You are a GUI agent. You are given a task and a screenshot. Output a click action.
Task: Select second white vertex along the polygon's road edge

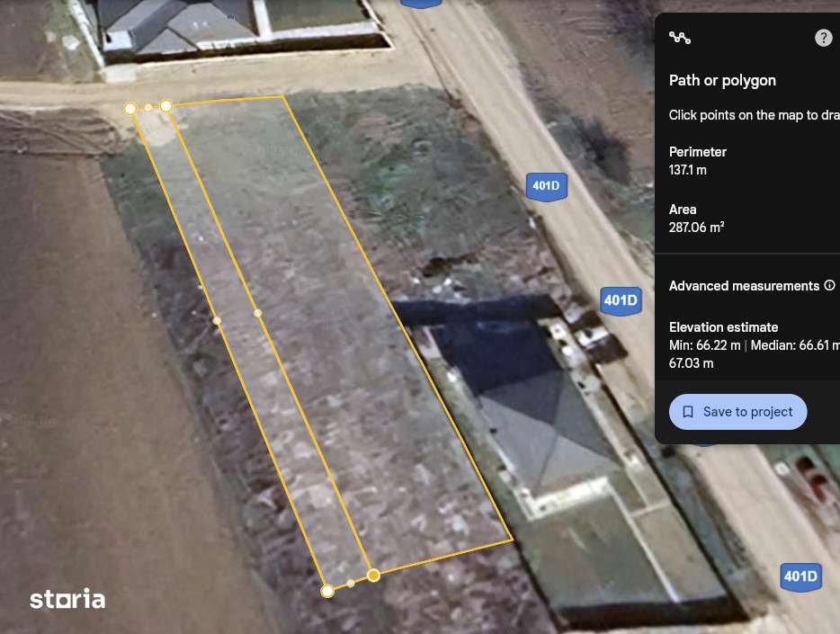tap(166, 106)
